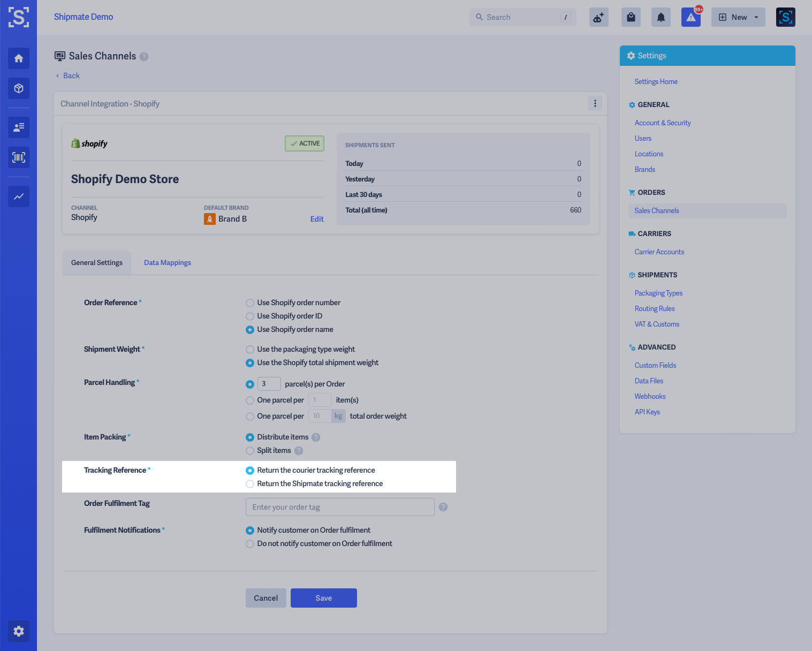Click the kg unit selector in Parcel Handling
The height and width of the screenshot is (651, 812).
coord(338,415)
